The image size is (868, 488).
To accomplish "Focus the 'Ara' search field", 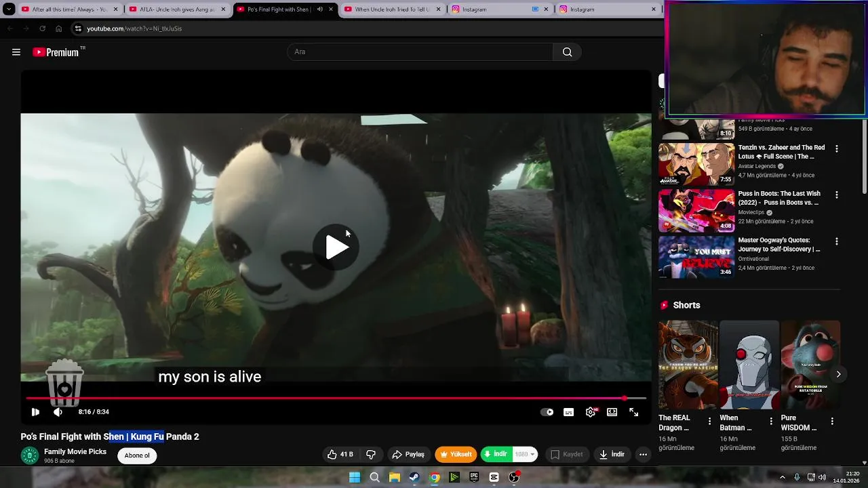I will pyautogui.click(x=420, y=52).
